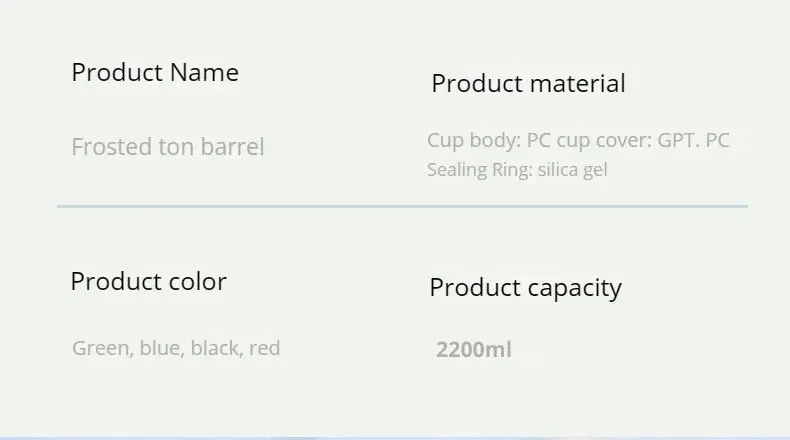The image size is (790, 440).
Task: Select the 'black' color word
Action: click(x=215, y=349)
